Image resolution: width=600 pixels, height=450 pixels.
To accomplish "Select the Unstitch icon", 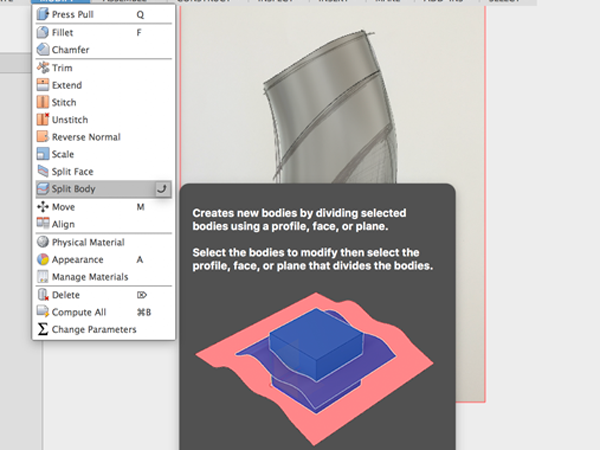I will [42, 119].
